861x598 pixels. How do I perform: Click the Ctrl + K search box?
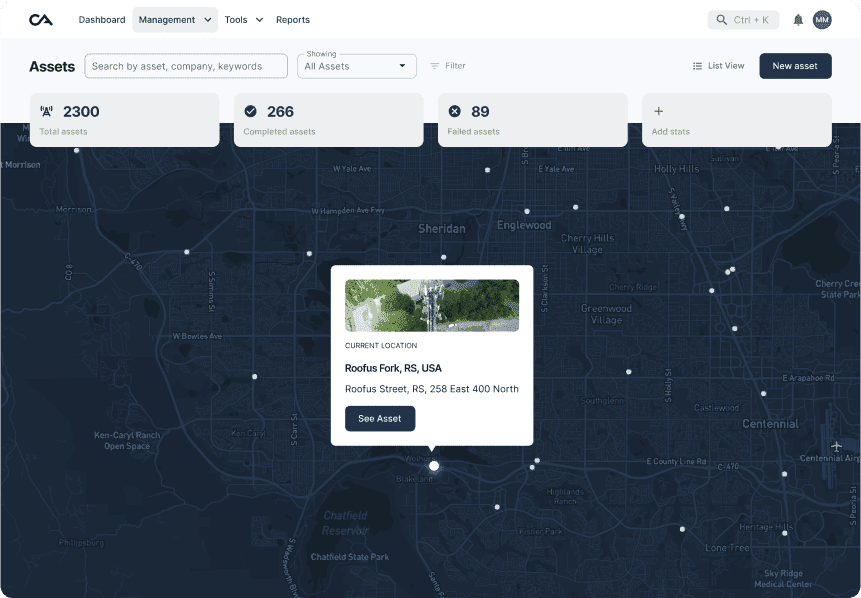click(743, 20)
